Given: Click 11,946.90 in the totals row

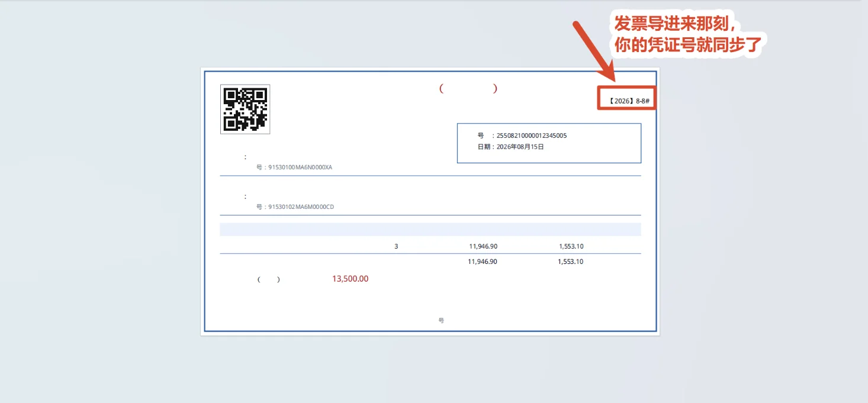Looking at the screenshot, I should pyautogui.click(x=483, y=262).
